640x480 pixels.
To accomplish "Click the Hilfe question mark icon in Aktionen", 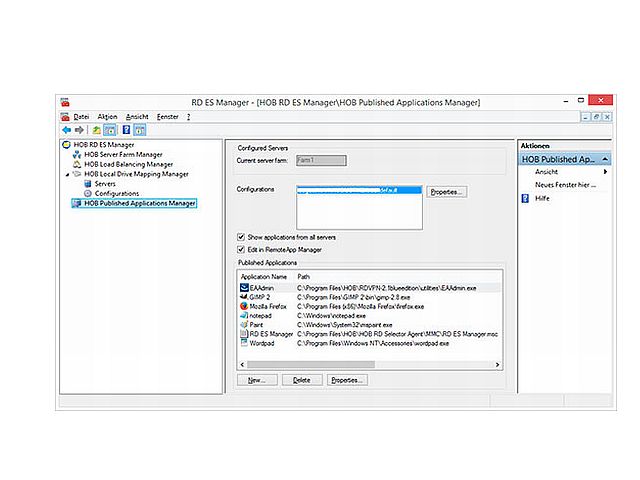I will pos(525,198).
